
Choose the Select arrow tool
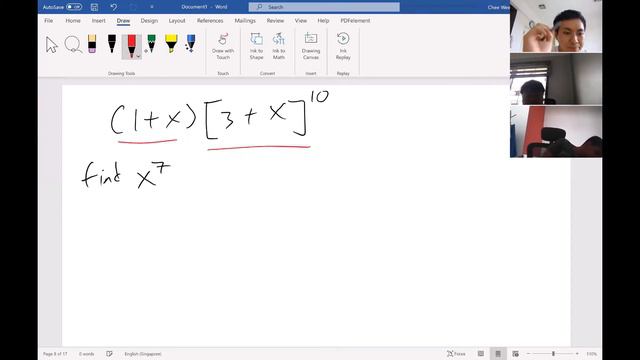51,45
